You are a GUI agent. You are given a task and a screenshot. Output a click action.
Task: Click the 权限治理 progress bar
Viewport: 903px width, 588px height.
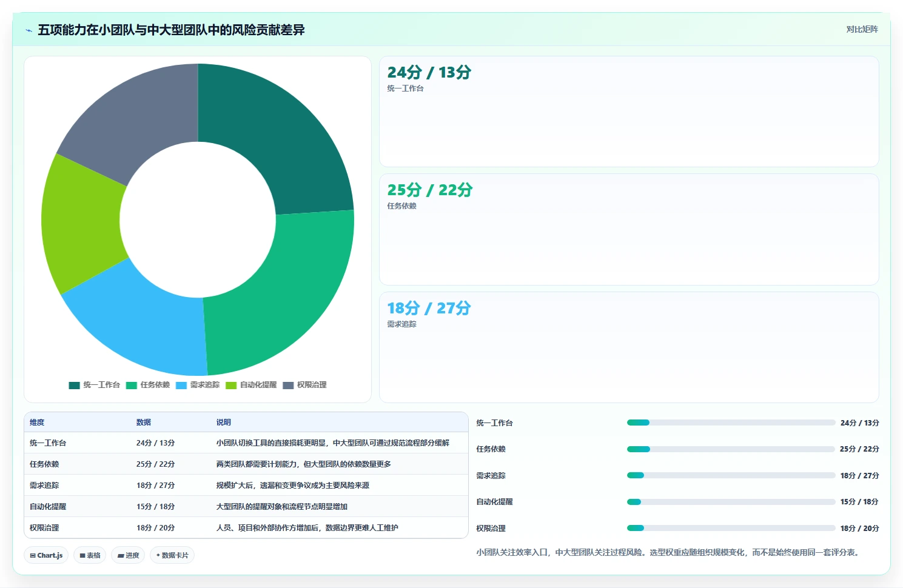(731, 528)
